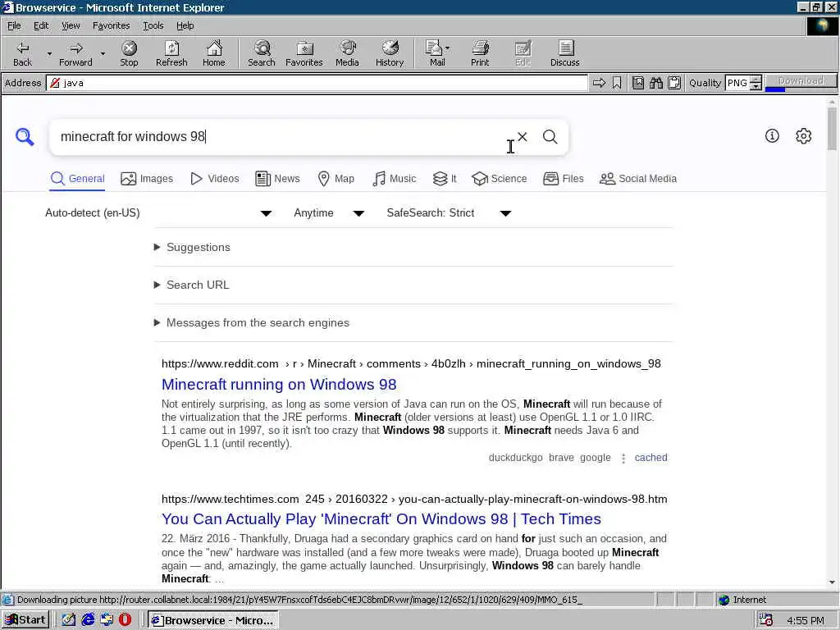This screenshot has width=840, height=630.
Task: Click the Discuss toolbar button
Action: [564, 53]
